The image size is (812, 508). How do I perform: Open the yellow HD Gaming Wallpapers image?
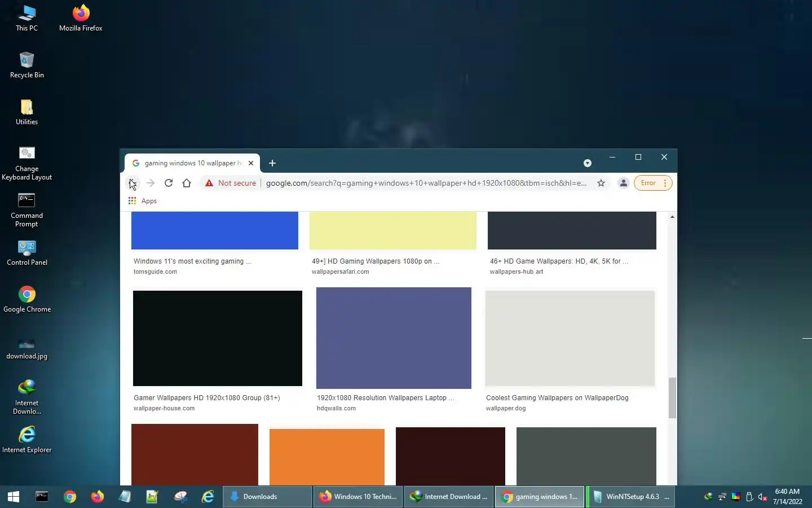(x=393, y=230)
